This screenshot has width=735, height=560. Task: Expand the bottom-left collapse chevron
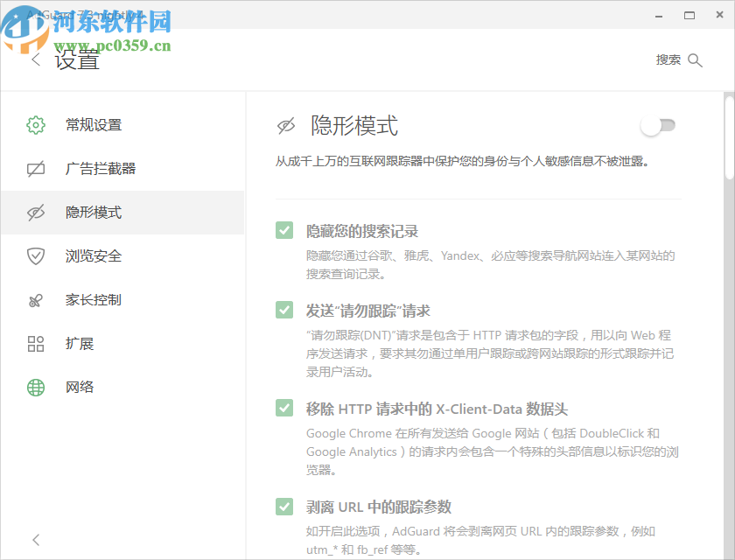(35, 540)
